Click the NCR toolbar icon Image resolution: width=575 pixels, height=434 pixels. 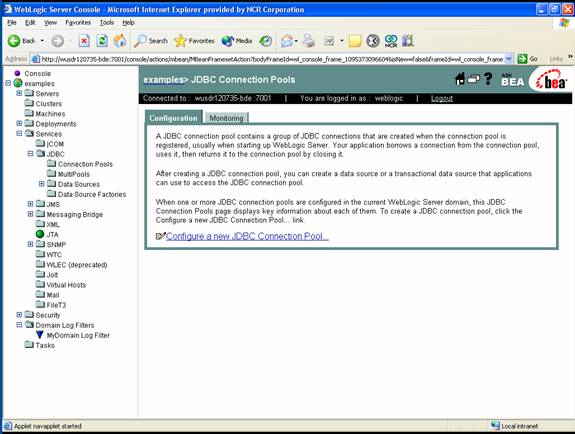pyautogui.click(x=391, y=41)
